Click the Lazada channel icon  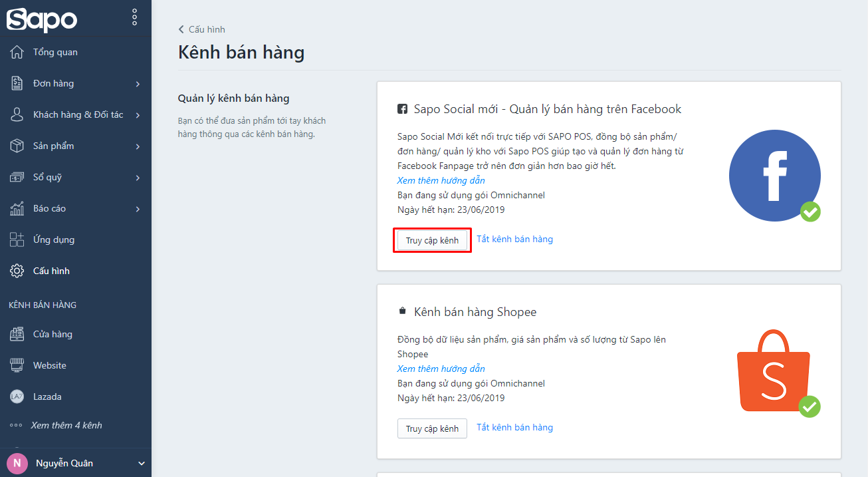17,397
